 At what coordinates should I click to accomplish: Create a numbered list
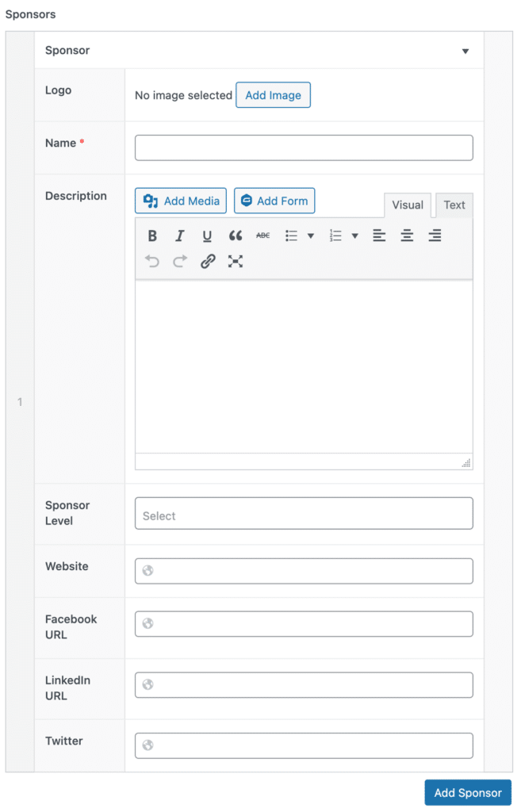point(335,236)
